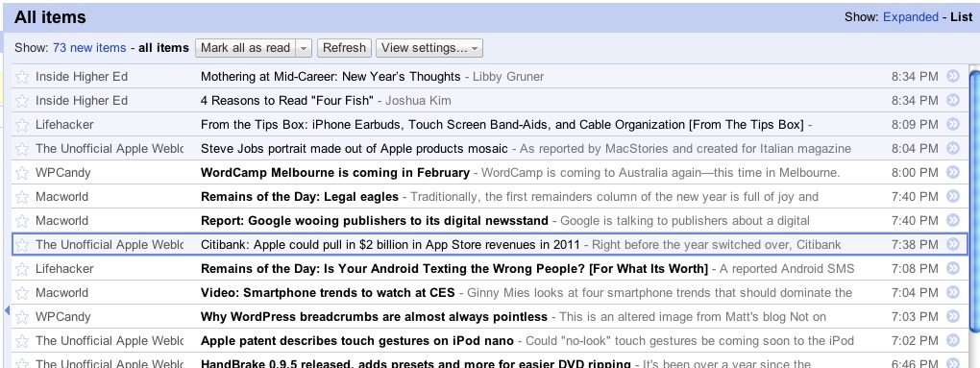Switch to Expanded view
Image resolution: width=980 pixels, height=368 pixels.
910,17
